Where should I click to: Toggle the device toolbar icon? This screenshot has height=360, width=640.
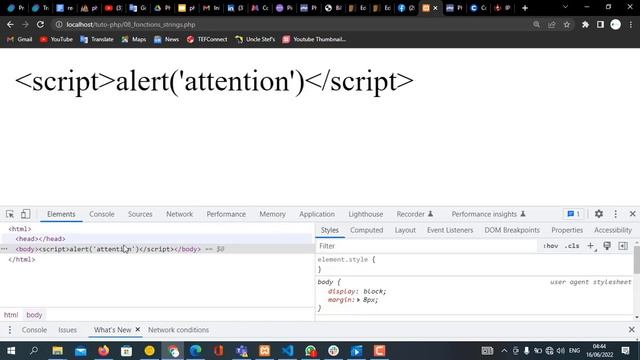tap(25, 214)
